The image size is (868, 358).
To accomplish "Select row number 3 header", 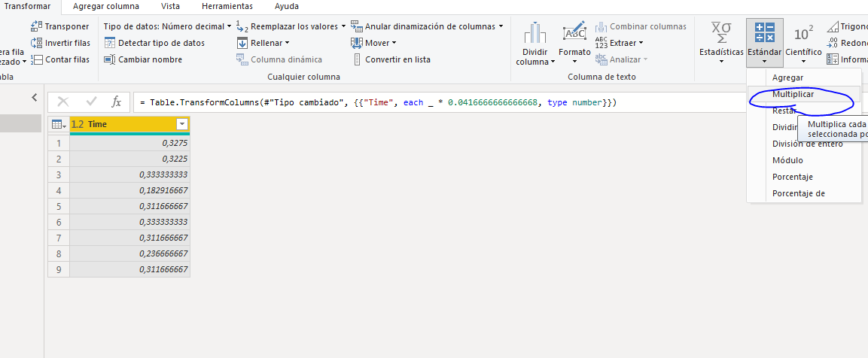I will (x=59, y=174).
